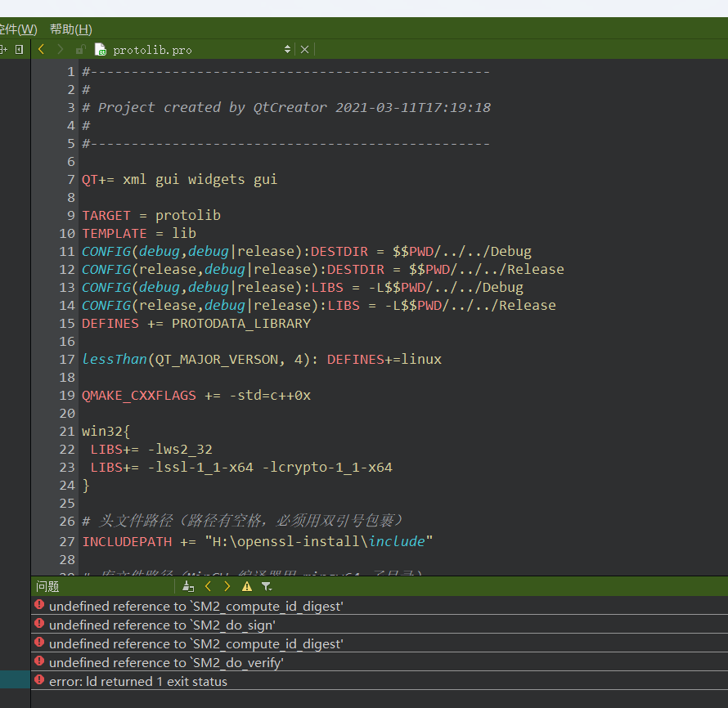Click the protolib.pro file name in the editor toolbar
728x708 pixels.
click(x=152, y=50)
